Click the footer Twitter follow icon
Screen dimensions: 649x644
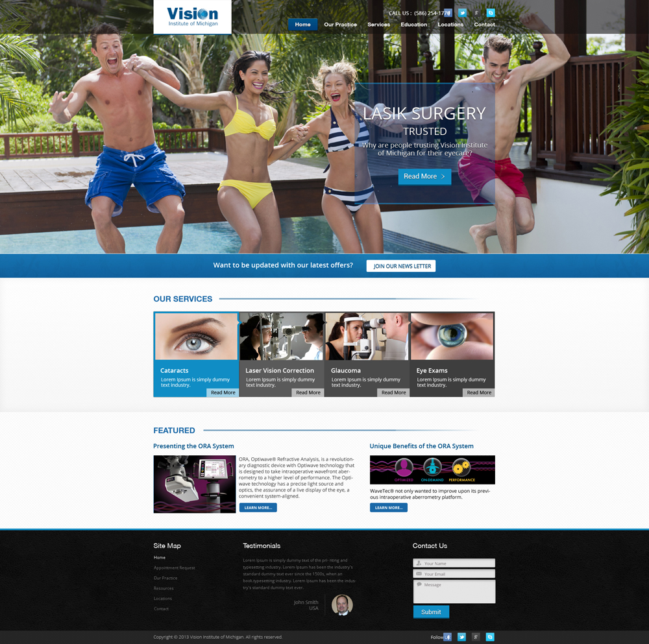pos(461,637)
